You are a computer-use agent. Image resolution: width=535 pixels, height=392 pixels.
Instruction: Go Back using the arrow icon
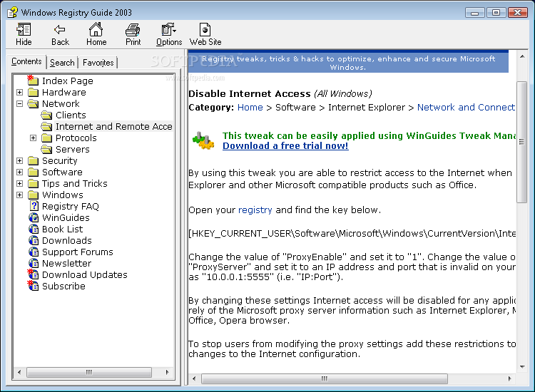coord(60,30)
